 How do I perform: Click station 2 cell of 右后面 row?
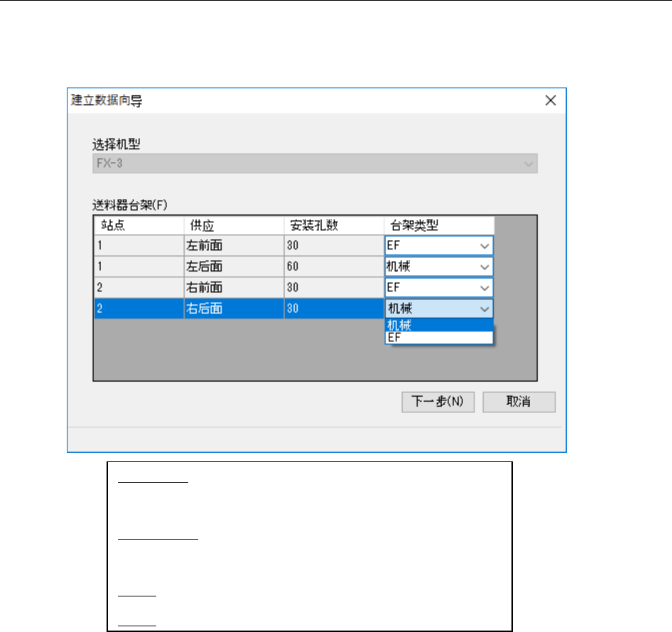pos(139,309)
